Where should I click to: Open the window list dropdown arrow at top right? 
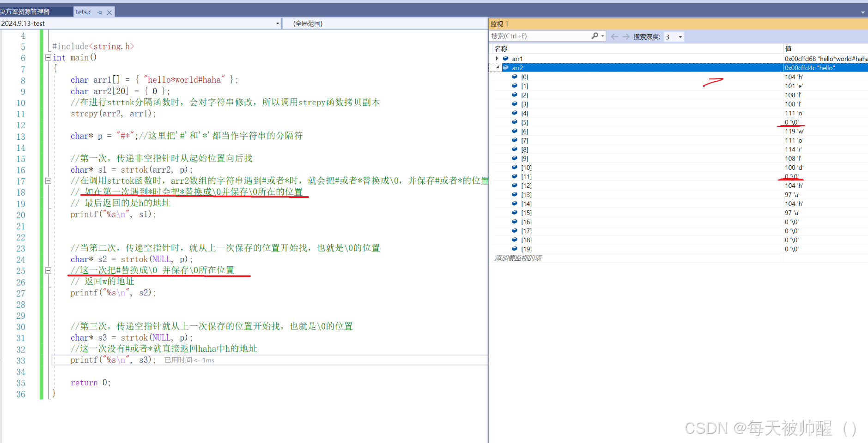(x=862, y=12)
